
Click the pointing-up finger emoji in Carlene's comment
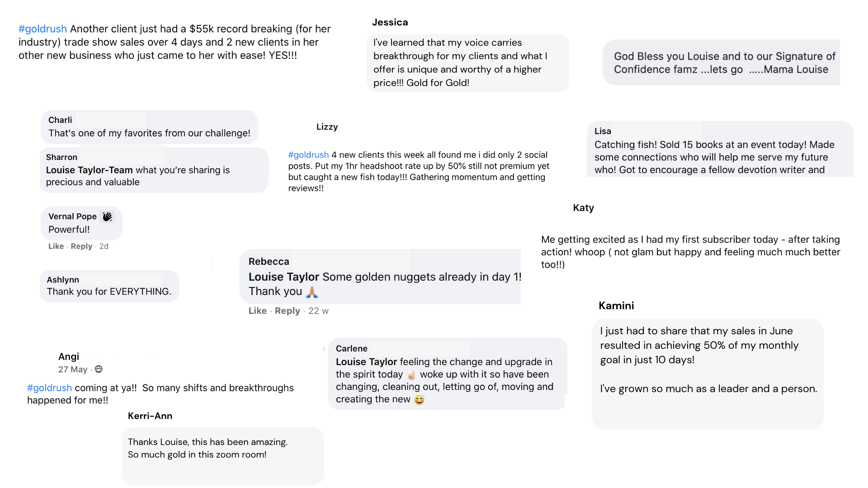click(x=411, y=375)
